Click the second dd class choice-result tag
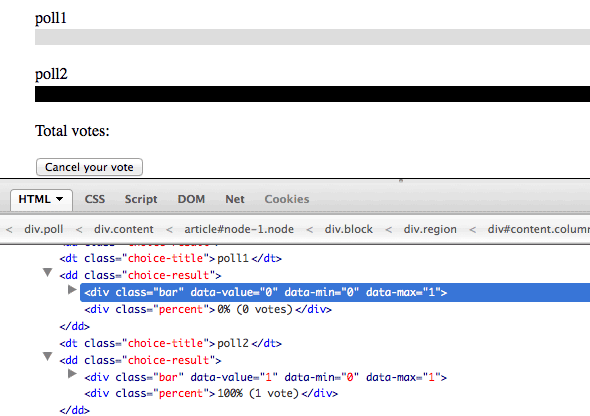The image size is (590, 416). [x=140, y=360]
